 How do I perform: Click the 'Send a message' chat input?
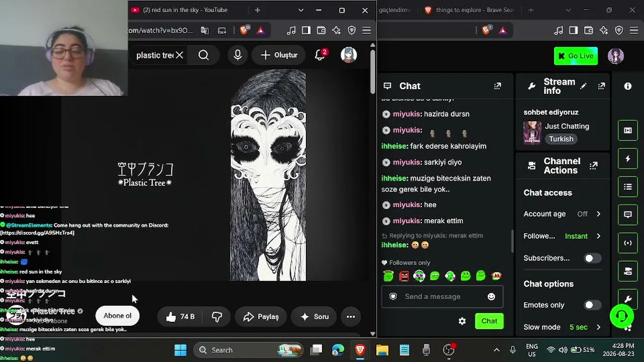(443, 297)
